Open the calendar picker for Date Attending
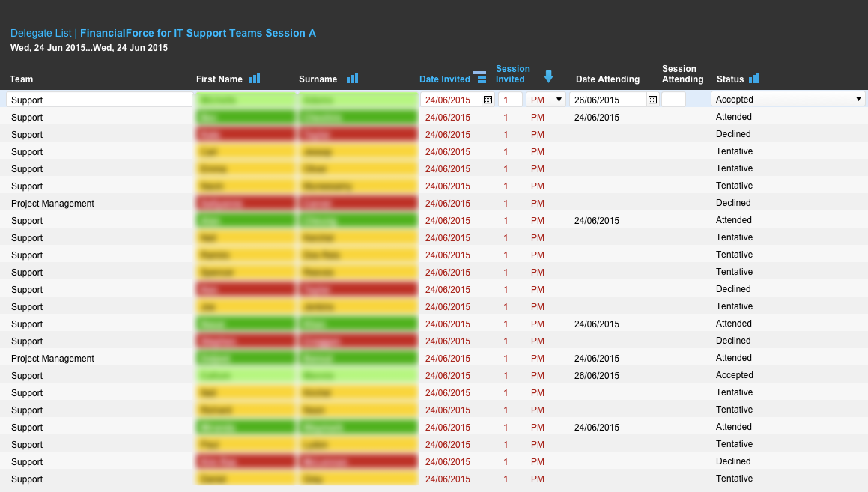 coord(652,100)
